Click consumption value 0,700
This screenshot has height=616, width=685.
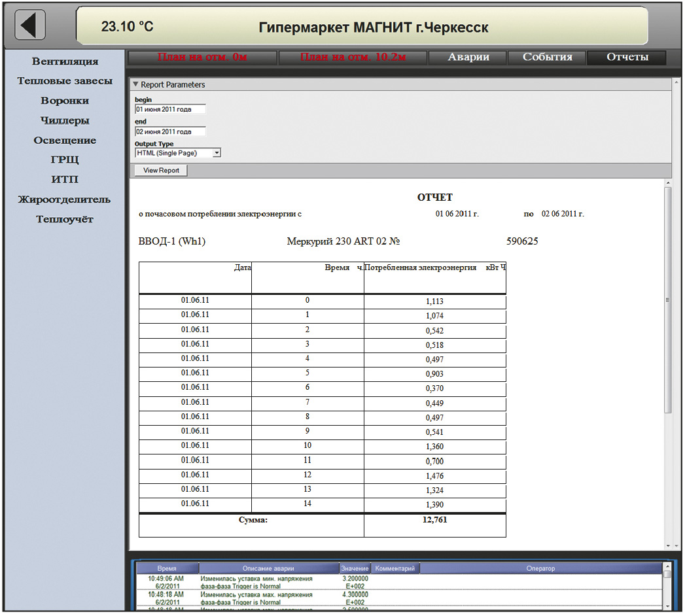click(x=434, y=461)
